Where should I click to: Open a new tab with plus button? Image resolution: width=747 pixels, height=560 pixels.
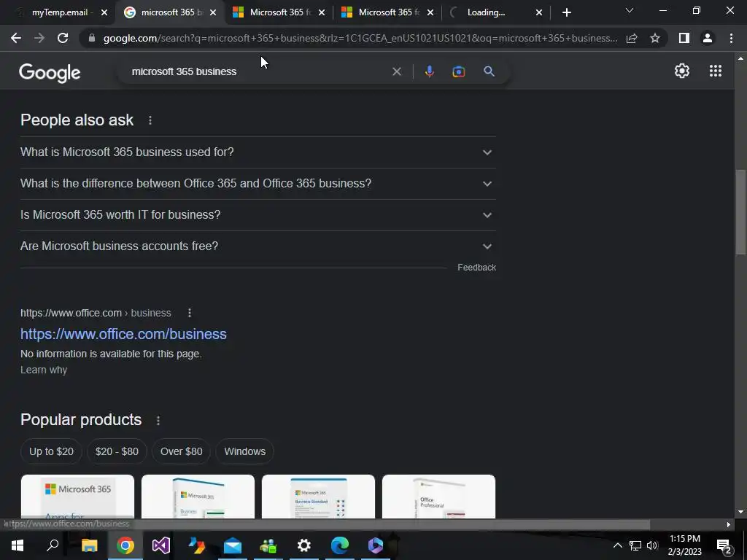click(566, 12)
